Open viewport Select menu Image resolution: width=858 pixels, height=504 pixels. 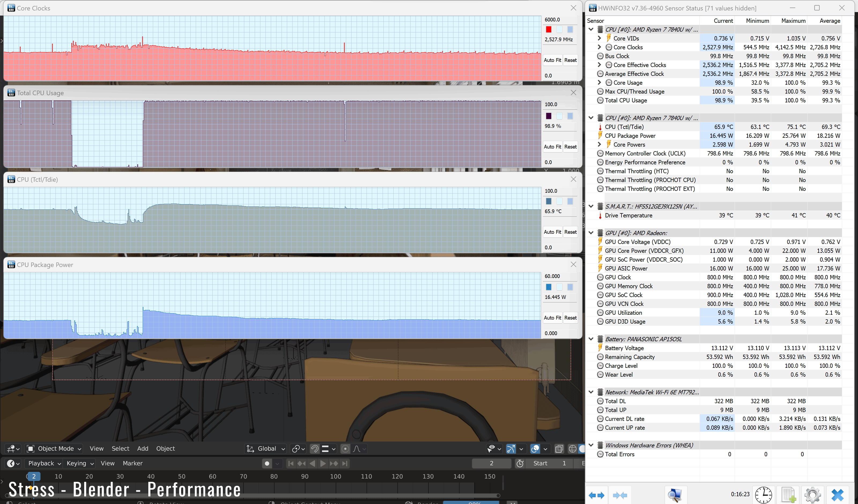tap(120, 449)
